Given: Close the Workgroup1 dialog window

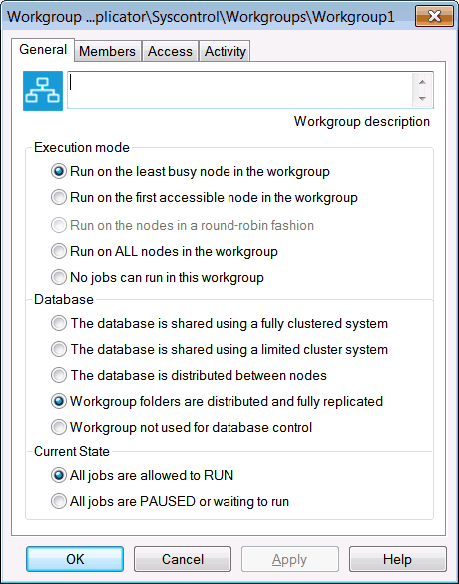Looking at the screenshot, I should [434, 17].
